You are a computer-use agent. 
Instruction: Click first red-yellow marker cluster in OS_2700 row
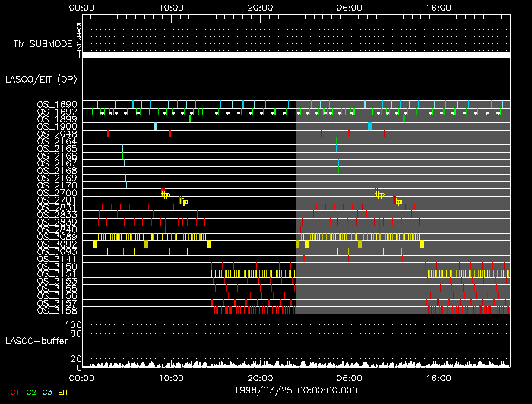coord(164,194)
